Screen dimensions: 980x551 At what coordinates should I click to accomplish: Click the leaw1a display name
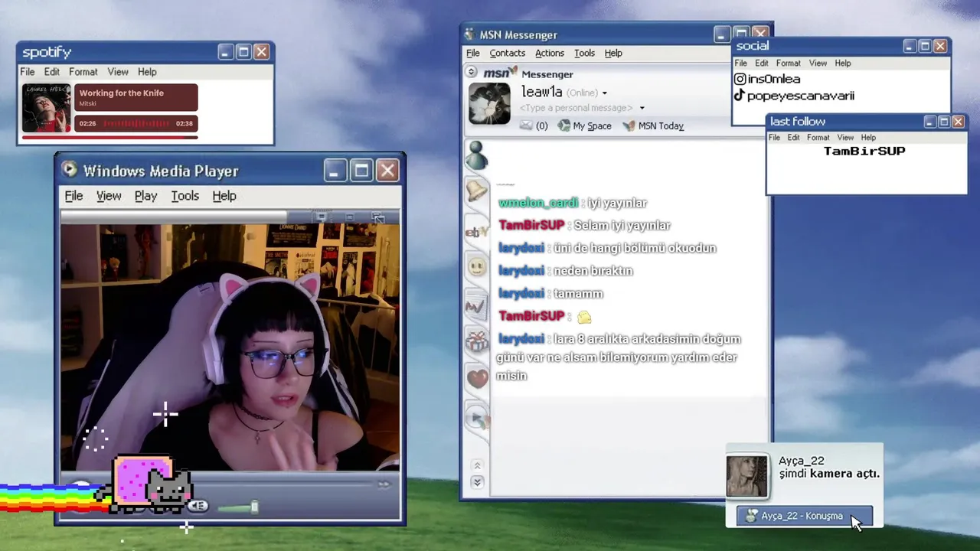[541, 92]
